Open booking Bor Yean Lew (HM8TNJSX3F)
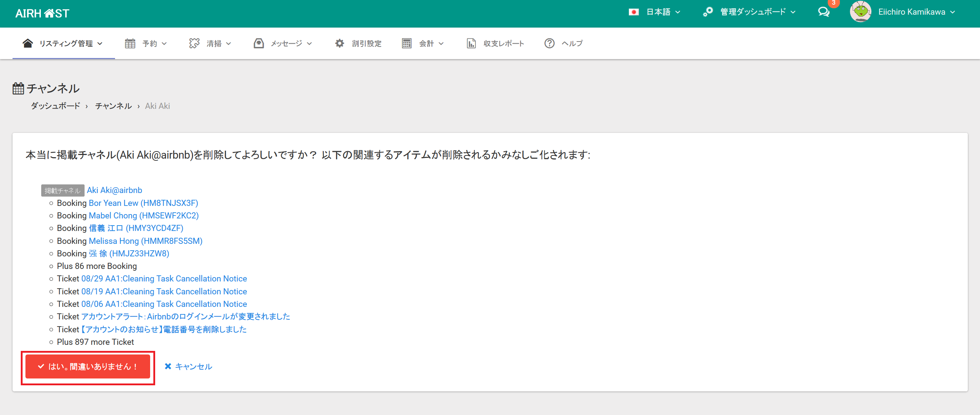980x415 pixels. (143, 203)
